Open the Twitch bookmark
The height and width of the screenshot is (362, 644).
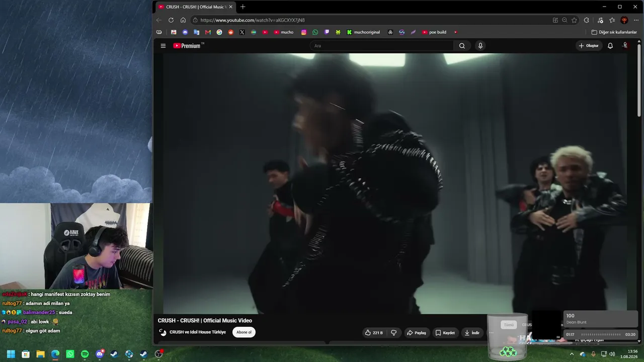pos(327,32)
